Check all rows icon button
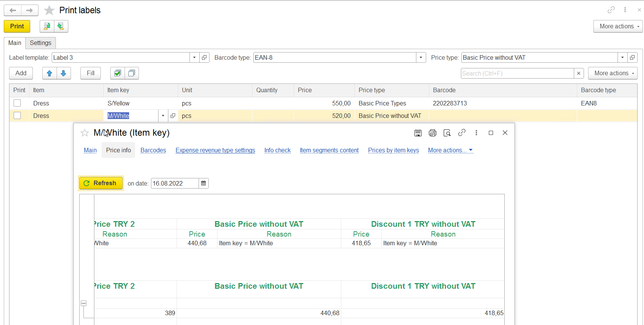 pyautogui.click(x=117, y=73)
